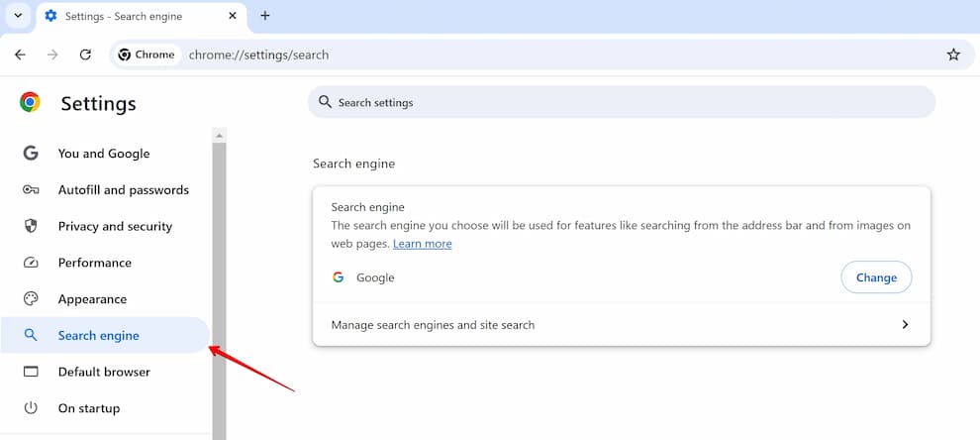Click the Change search engine button
980x440 pixels.
pos(876,277)
